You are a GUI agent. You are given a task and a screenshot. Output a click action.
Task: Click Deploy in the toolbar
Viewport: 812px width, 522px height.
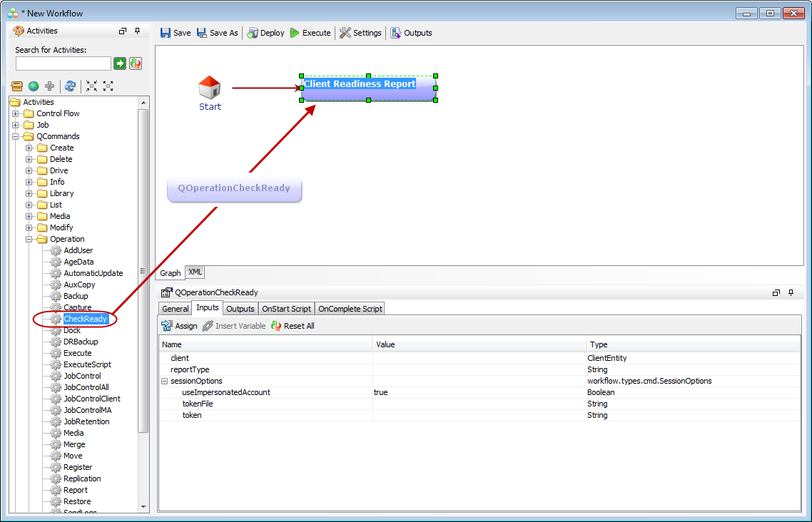click(x=265, y=33)
